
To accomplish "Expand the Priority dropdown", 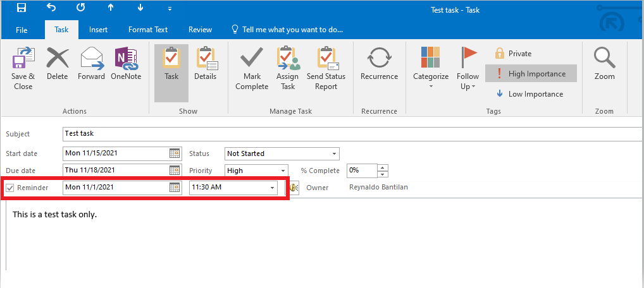I will tap(283, 171).
